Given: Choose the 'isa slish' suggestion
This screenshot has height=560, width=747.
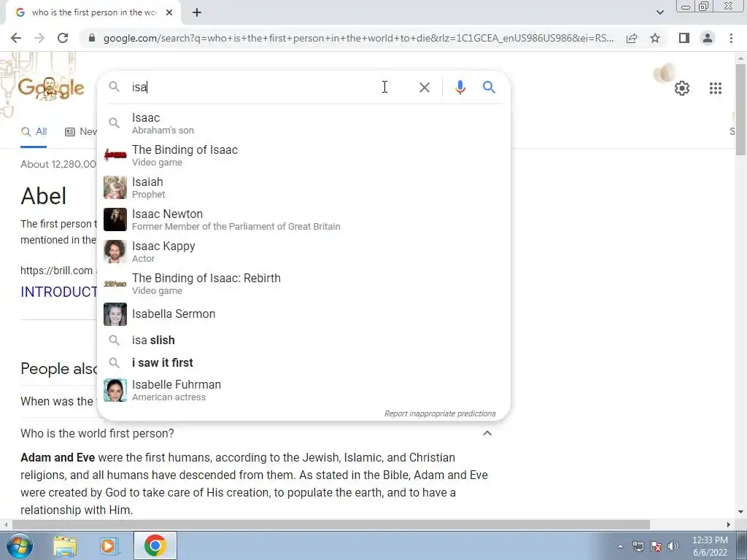Looking at the screenshot, I should [303, 340].
